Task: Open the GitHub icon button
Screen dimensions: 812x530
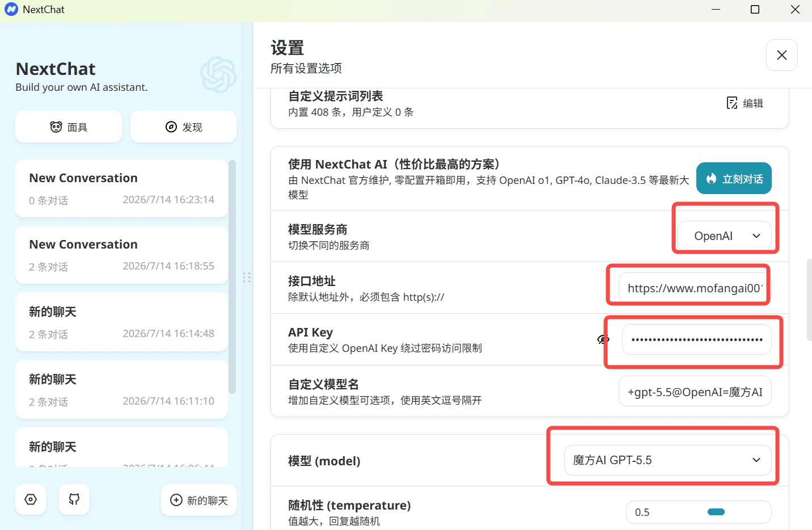Action: pos(74,499)
